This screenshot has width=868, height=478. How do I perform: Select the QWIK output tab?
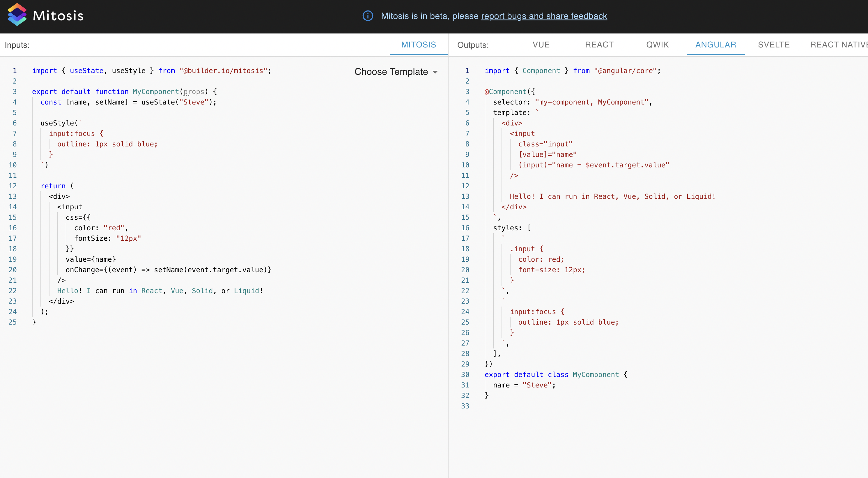click(657, 45)
